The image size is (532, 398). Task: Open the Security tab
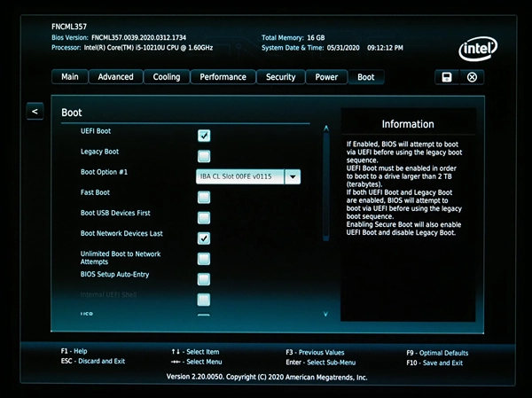click(280, 77)
